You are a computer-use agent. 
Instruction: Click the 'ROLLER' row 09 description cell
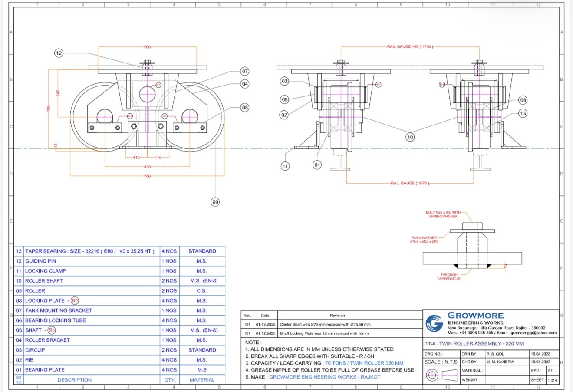92,291
